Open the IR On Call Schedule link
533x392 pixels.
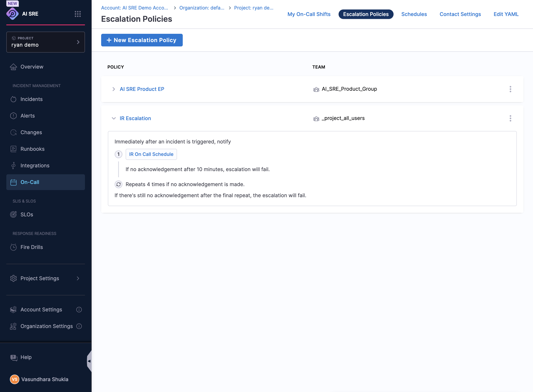pyautogui.click(x=151, y=154)
